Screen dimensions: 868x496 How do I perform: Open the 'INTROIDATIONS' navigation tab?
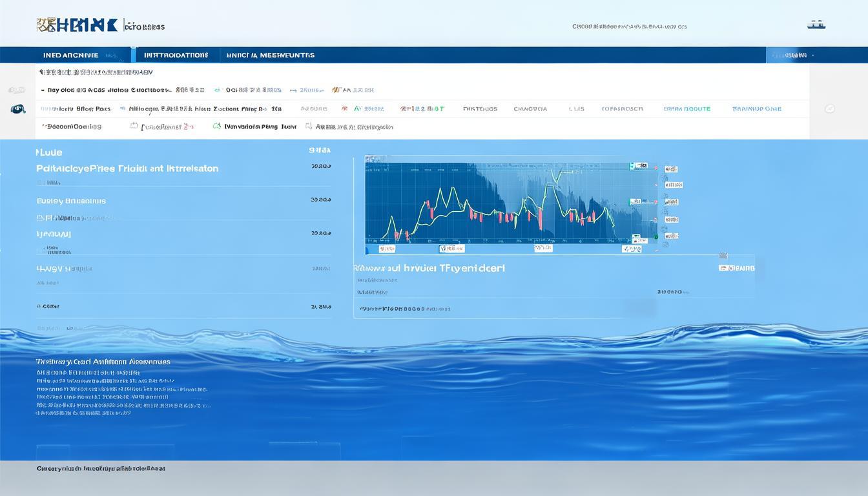[176, 56]
